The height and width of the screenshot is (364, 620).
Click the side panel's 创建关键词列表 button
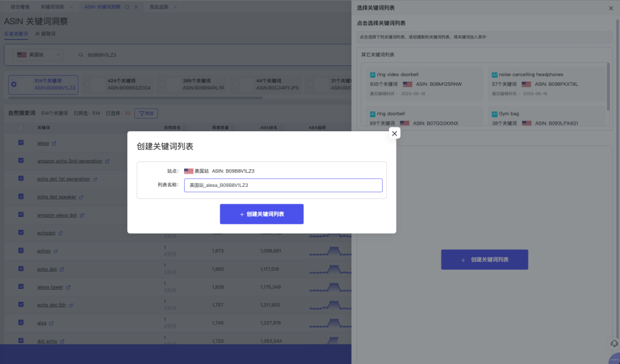[x=484, y=259]
